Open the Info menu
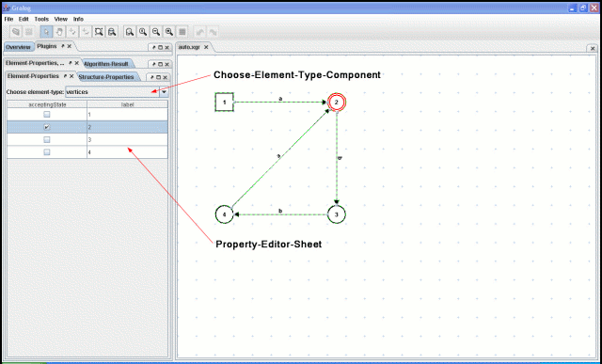This screenshot has width=602, height=364. [78, 19]
